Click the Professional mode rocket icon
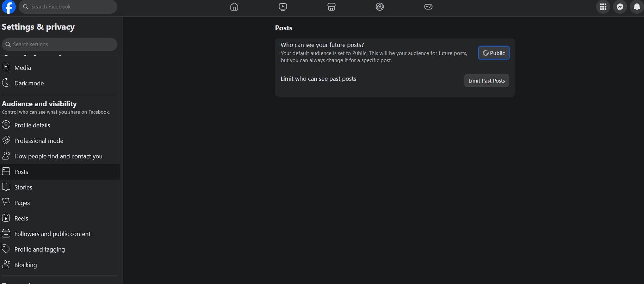The height and width of the screenshot is (284, 644). click(x=6, y=140)
